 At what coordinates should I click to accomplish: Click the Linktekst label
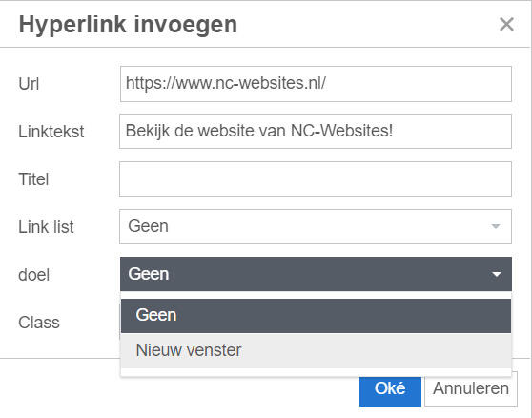coord(51,132)
